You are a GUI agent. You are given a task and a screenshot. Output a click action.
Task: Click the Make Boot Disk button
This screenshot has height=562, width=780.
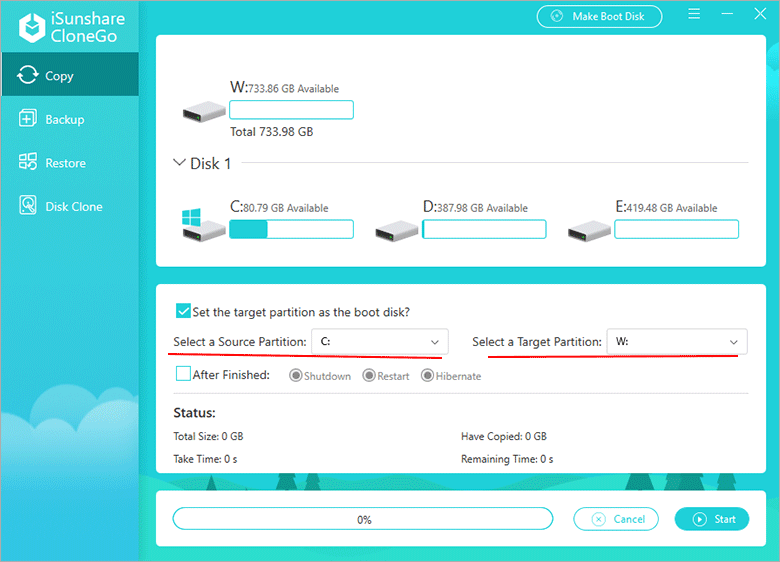click(599, 16)
